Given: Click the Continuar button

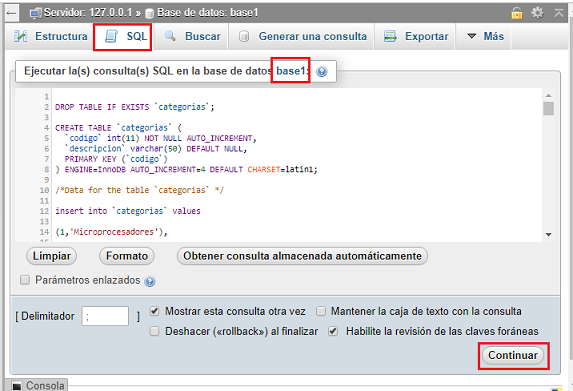Looking at the screenshot, I should (513, 355).
